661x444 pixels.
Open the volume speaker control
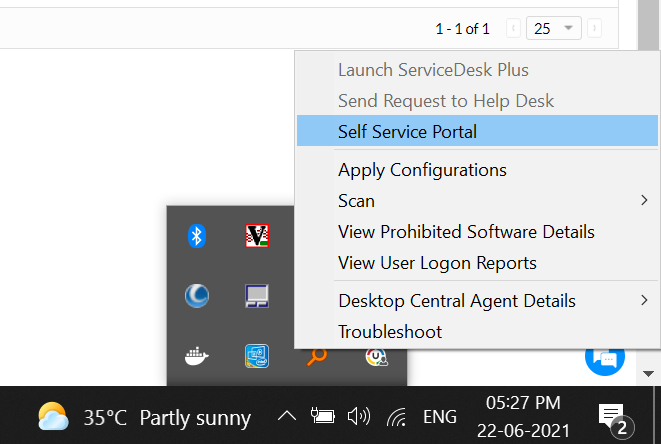tap(359, 417)
